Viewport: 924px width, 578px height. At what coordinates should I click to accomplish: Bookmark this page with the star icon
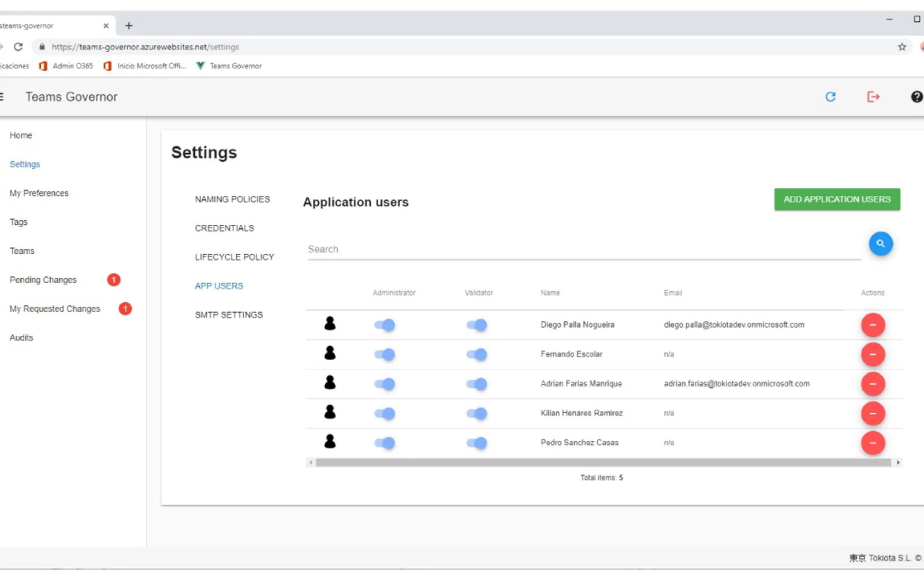[x=902, y=47]
